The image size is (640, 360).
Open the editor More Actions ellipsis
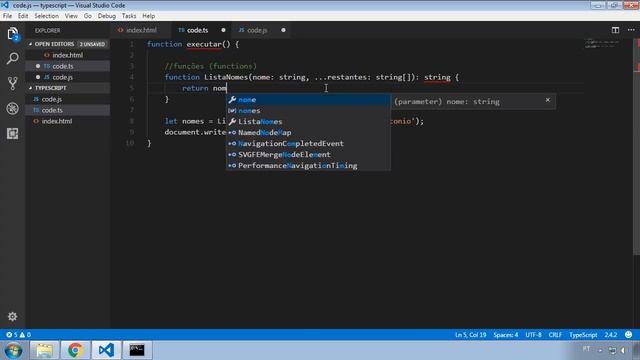pos(631,30)
